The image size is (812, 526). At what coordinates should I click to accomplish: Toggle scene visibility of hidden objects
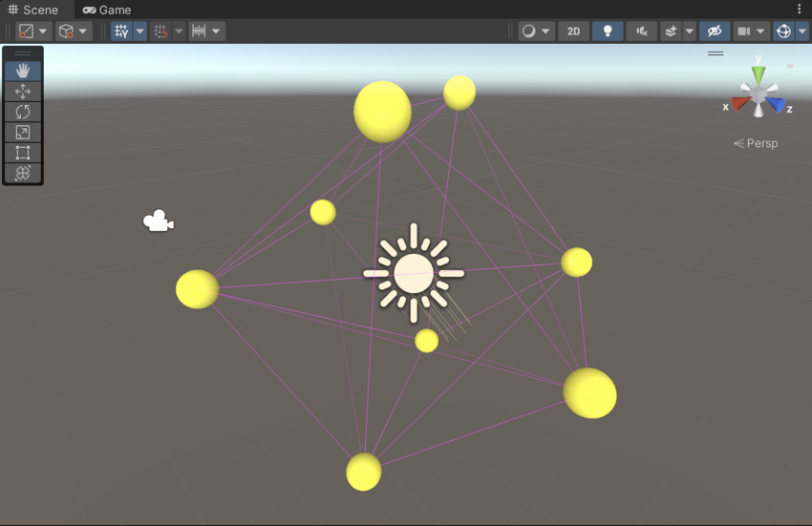point(714,32)
